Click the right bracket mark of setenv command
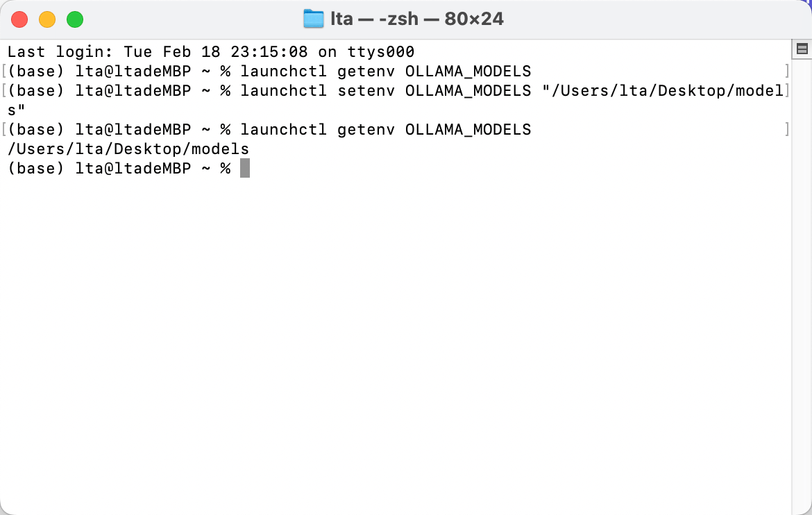The height and width of the screenshot is (515, 812). (x=786, y=90)
